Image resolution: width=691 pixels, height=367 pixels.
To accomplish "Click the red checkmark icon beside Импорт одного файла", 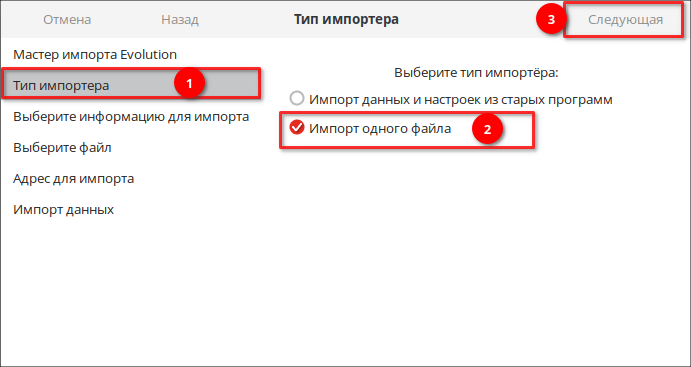I will 297,128.
